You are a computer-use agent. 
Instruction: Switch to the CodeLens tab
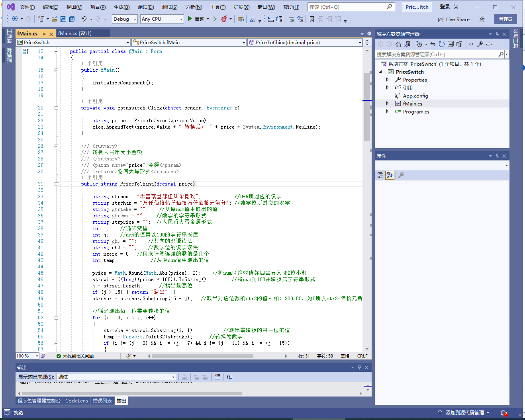(x=76, y=401)
